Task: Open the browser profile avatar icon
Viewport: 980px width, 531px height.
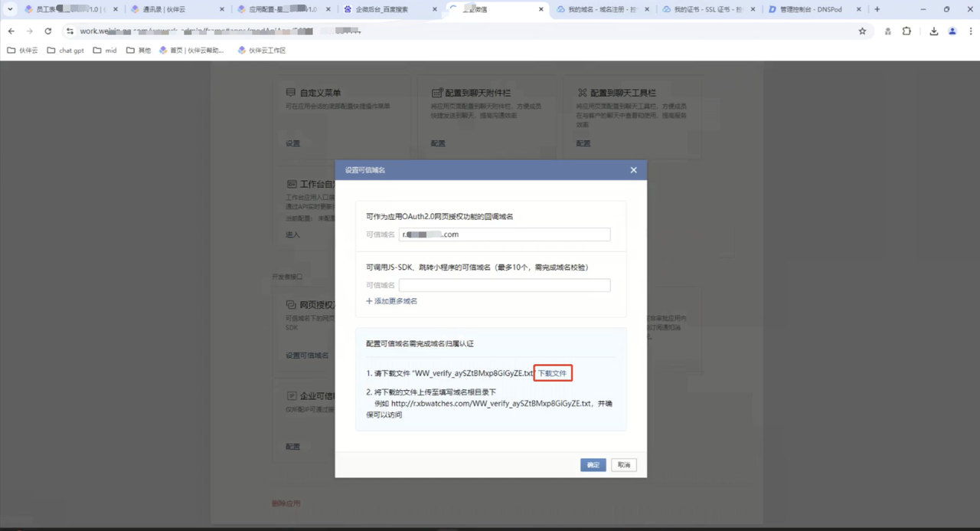Action: click(x=952, y=31)
